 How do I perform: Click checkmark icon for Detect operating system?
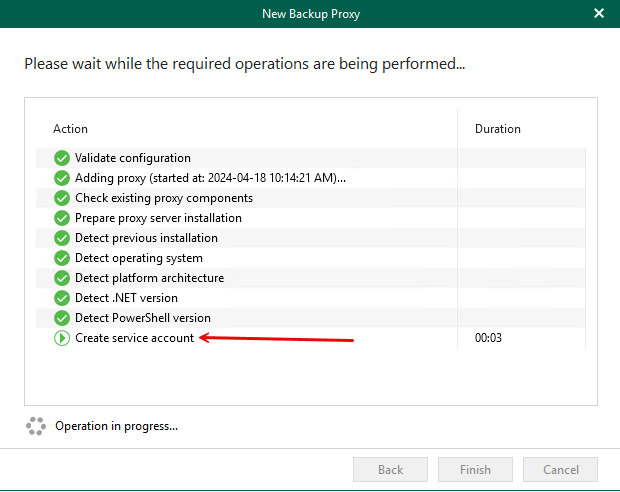pyautogui.click(x=62, y=258)
